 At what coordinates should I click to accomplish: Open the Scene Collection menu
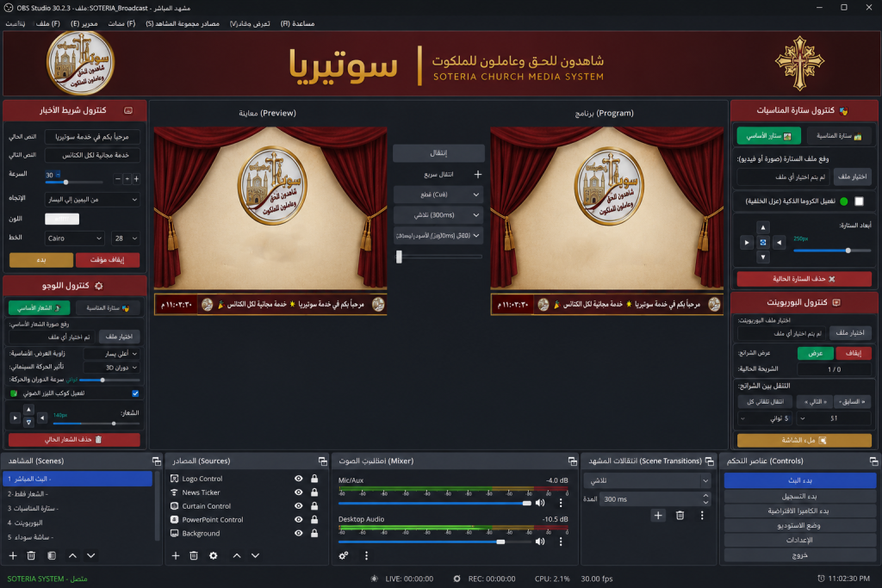183,23
